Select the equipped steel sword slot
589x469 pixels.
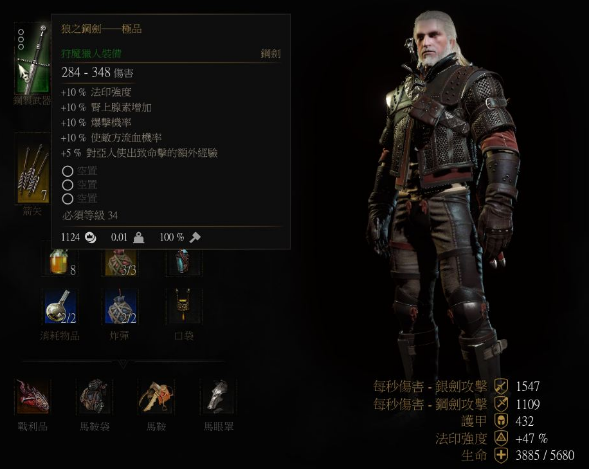pos(32,58)
